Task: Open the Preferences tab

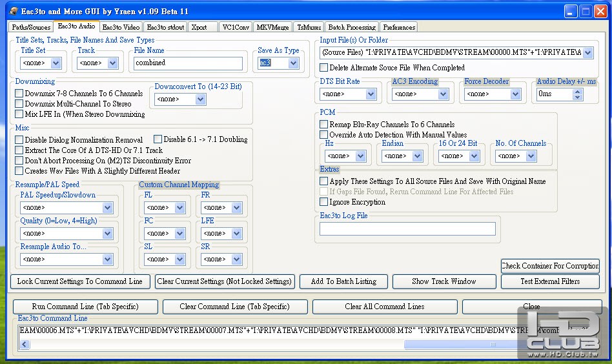Action: click(x=399, y=27)
